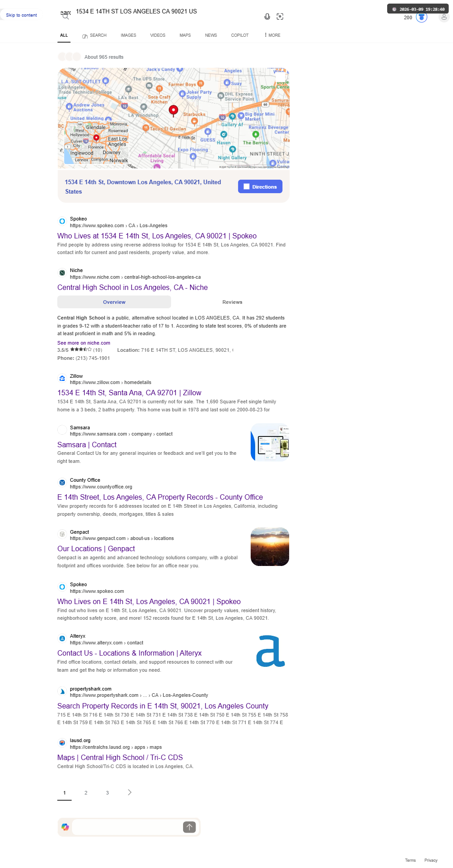Click the Directions button
Image resolution: width=453 pixels, height=868 pixels.
coord(260,187)
